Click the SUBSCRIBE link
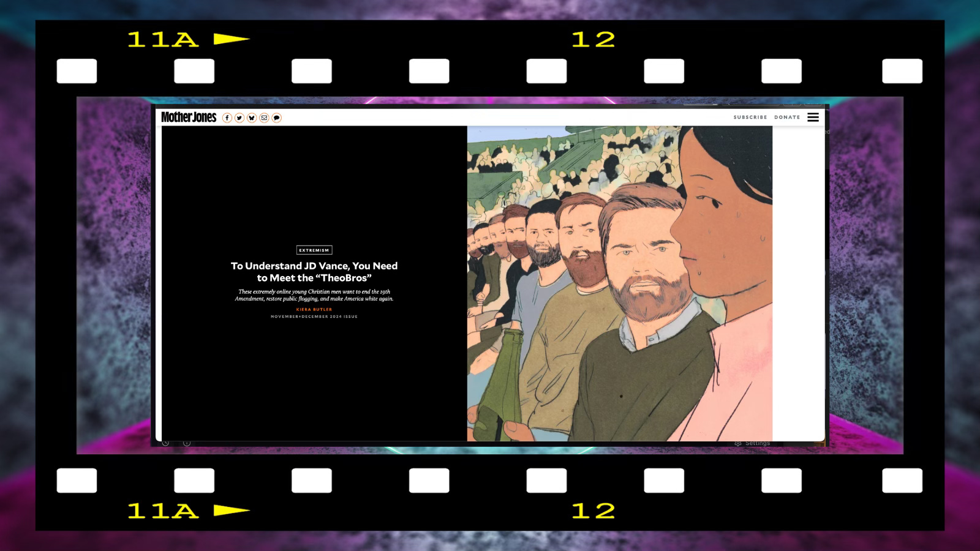The height and width of the screenshot is (551, 980). click(x=750, y=117)
